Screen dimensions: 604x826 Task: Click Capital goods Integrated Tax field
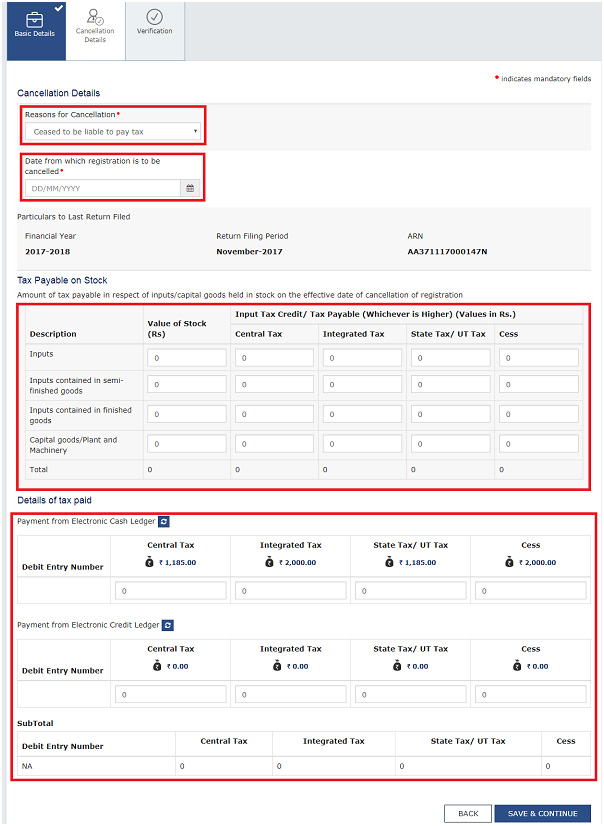click(362, 444)
